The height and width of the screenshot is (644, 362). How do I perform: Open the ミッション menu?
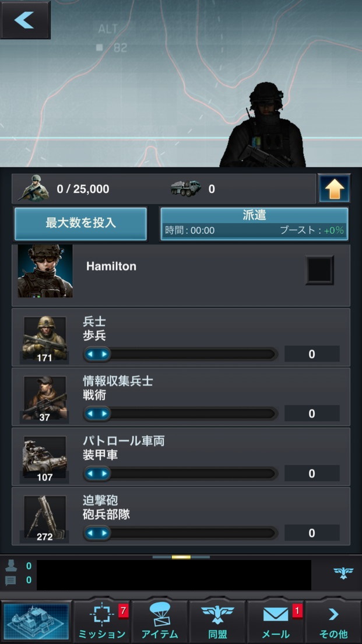tap(102, 622)
